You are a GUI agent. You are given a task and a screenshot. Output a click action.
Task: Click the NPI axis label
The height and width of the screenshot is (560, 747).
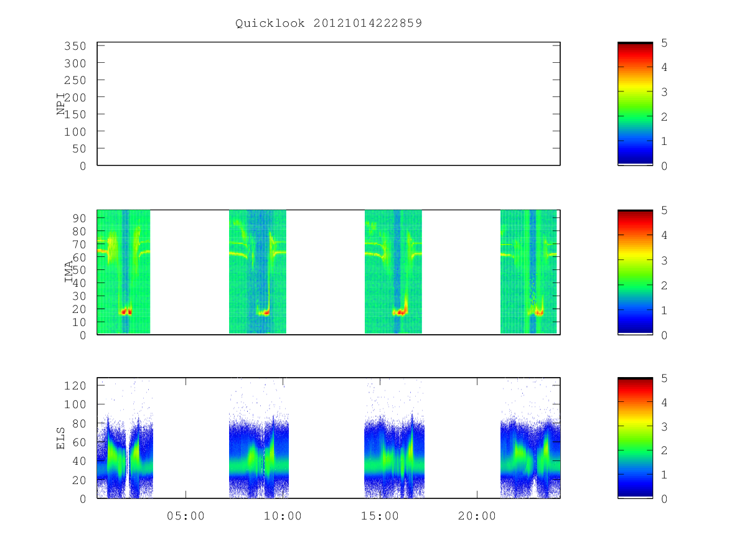[61, 104]
